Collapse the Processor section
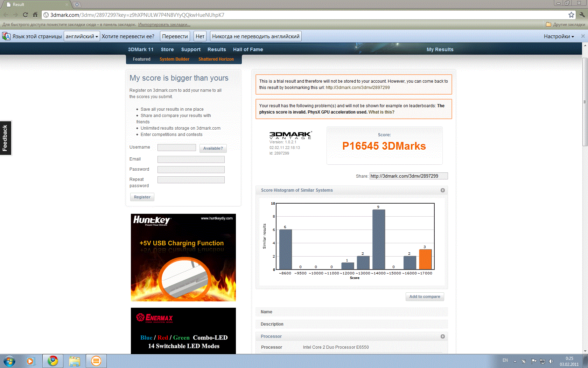The width and height of the screenshot is (588, 368). 443,336
